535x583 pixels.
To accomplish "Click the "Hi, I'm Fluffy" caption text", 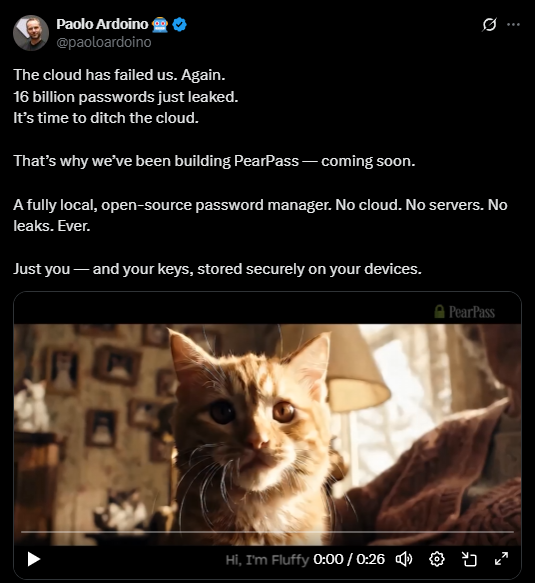I will tap(267, 559).
